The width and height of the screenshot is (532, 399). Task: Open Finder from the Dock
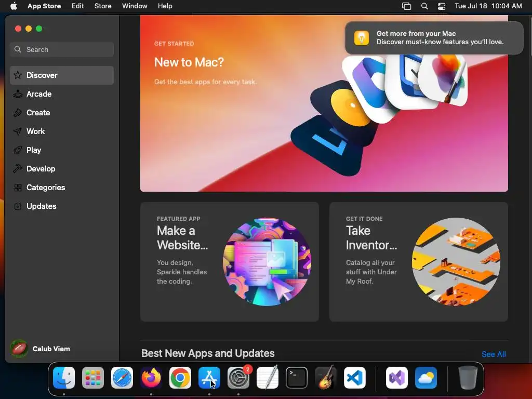pos(64,378)
